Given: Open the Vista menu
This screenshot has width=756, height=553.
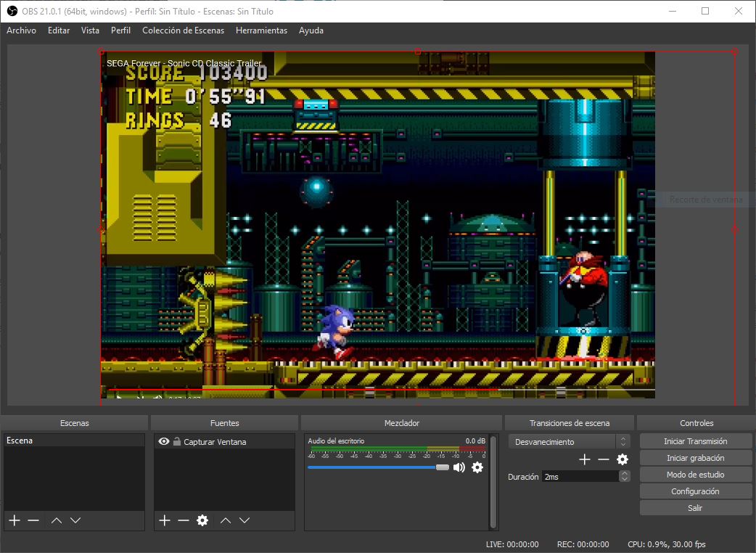Looking at the screenshot, I should click(x=90, y=30).
